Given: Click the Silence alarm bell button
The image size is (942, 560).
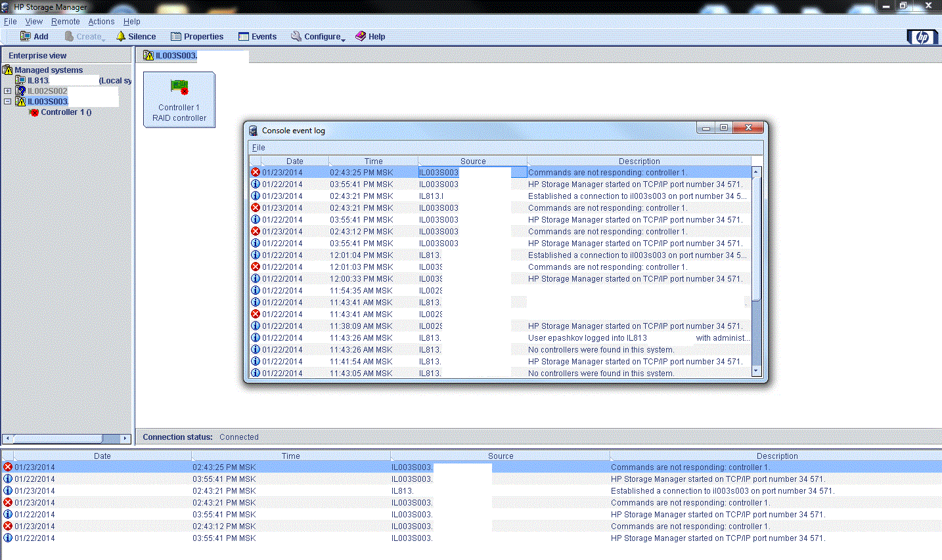Looking at the screenshot, I should point(136,37).
